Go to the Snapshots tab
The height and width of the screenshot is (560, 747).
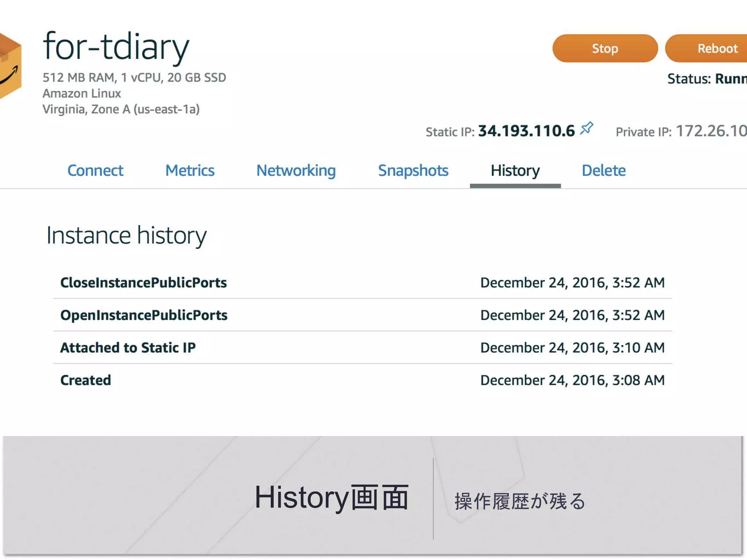(x=413, y=170)
